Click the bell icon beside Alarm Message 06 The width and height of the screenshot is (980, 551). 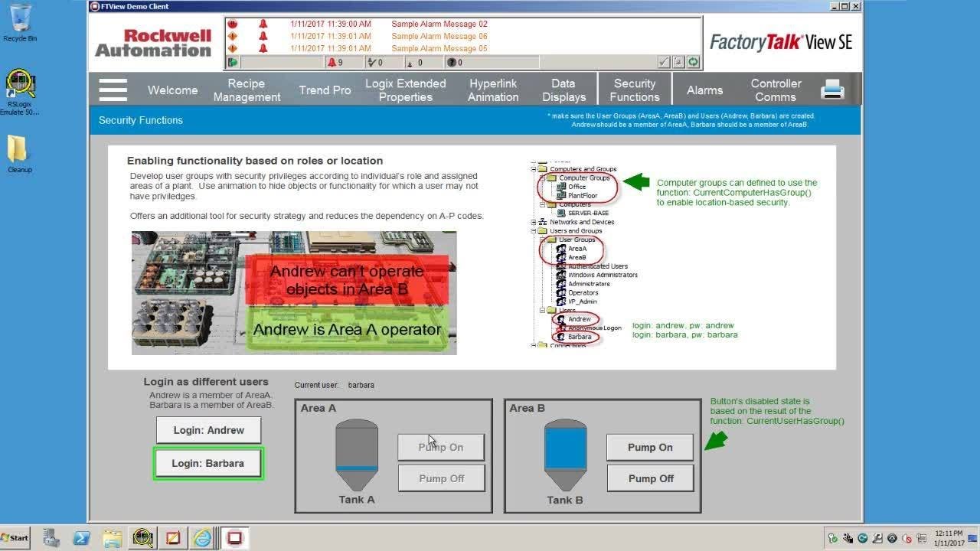(x=263, y=36)
